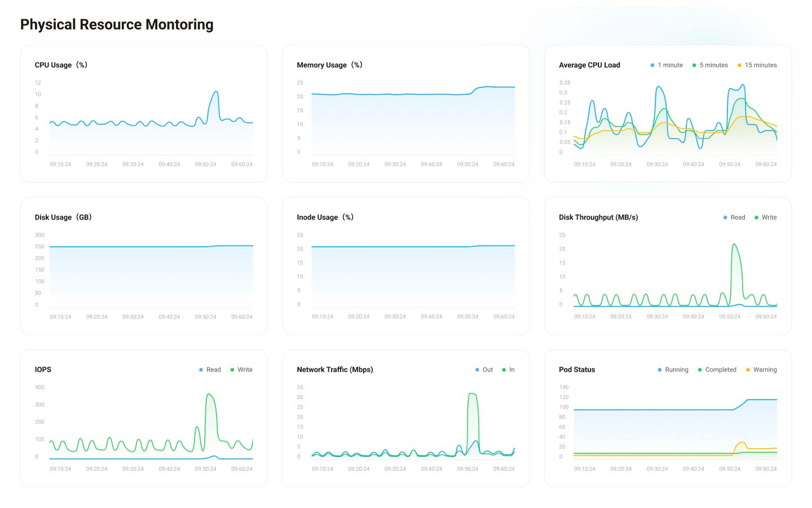812x508 pixels.
Task: Click the Memory Usage (%) chart title
Action: 330,65
